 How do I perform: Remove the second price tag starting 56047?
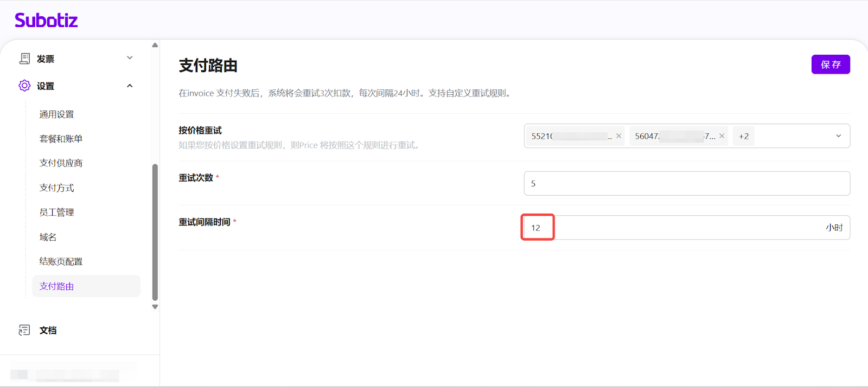(722, 136)
